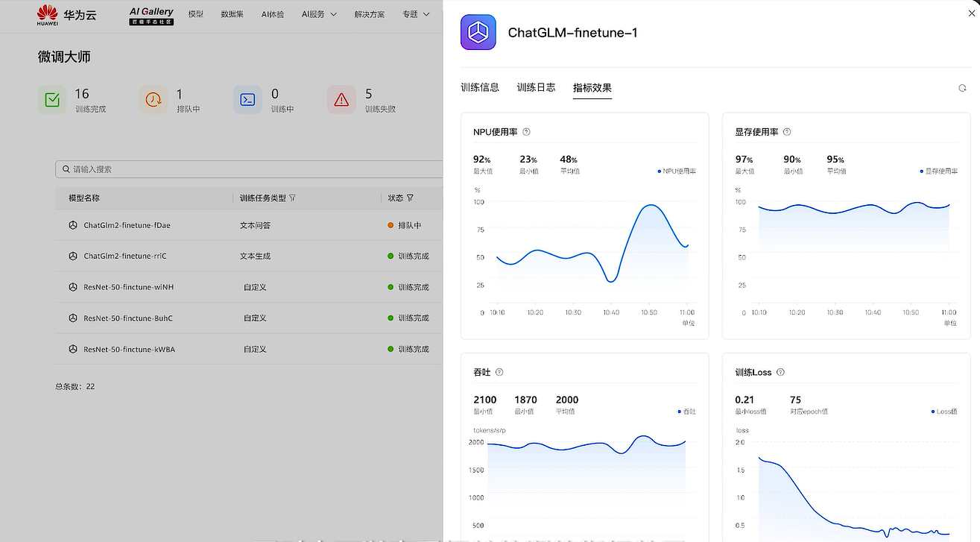The width and height of the screenshot is (980, 542).
Task: Click model icon beside ResNet-50-finctune-kWBA
Action: click(x=73, y=349)
